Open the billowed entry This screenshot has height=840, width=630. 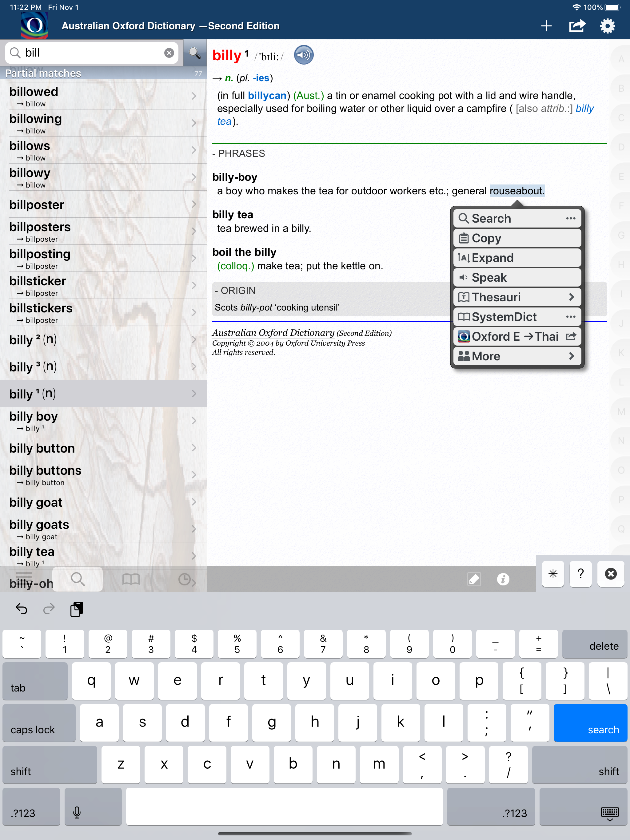[x=103, y=96]
